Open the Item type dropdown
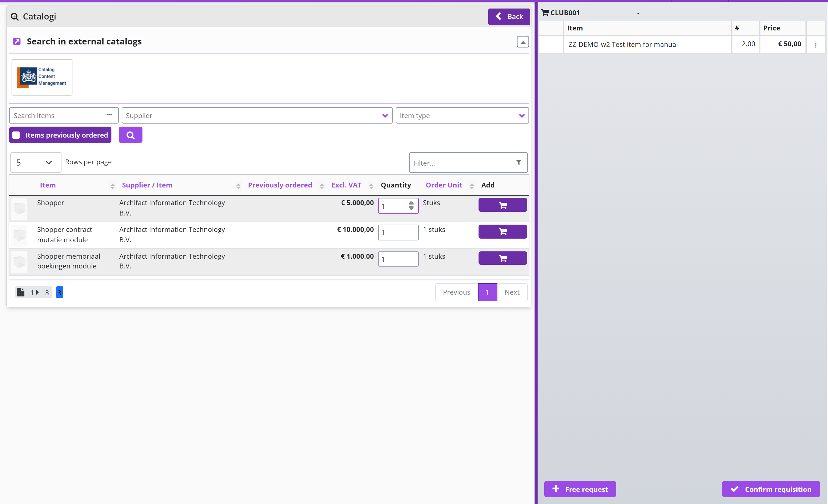828x504 pixels. [x=462, y=116]
